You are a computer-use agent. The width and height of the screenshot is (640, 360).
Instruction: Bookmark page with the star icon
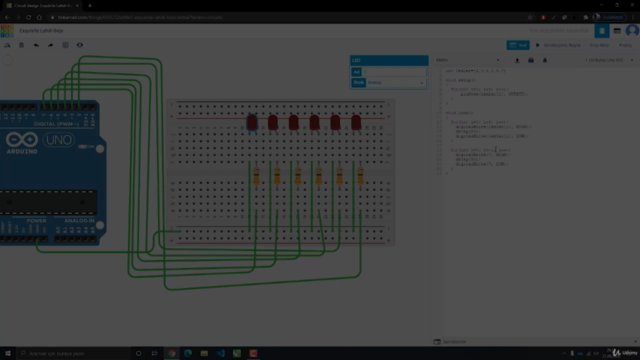[530, 18]
